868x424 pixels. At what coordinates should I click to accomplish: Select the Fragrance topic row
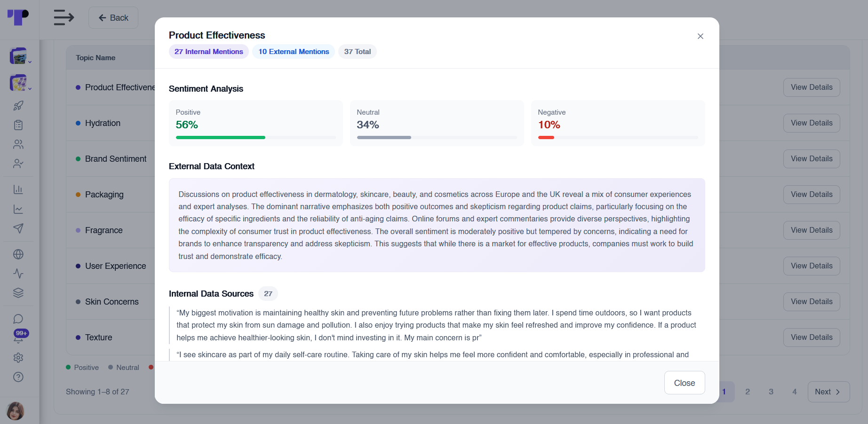(x=104, y=230)
